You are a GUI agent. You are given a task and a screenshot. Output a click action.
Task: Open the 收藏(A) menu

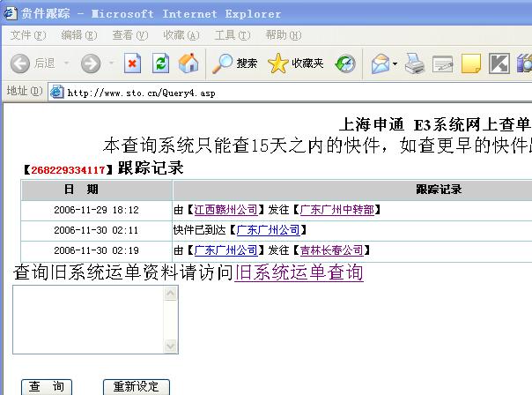pos(181,35)
